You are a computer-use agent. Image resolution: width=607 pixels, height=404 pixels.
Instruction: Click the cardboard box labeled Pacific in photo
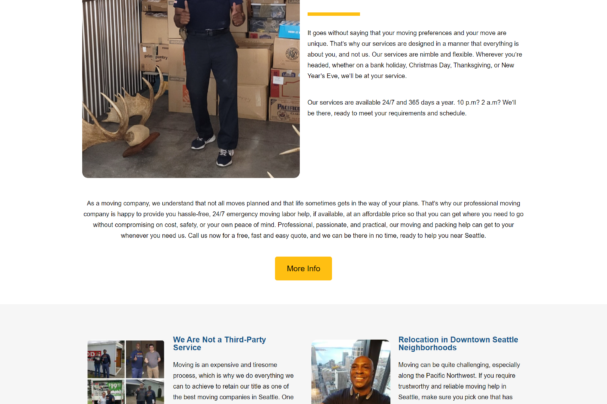(x=284, y=110)
